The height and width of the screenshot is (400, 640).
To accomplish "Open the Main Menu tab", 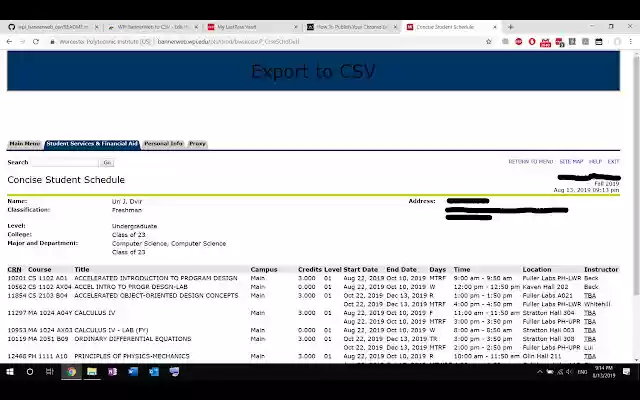I will coord(24,144).
